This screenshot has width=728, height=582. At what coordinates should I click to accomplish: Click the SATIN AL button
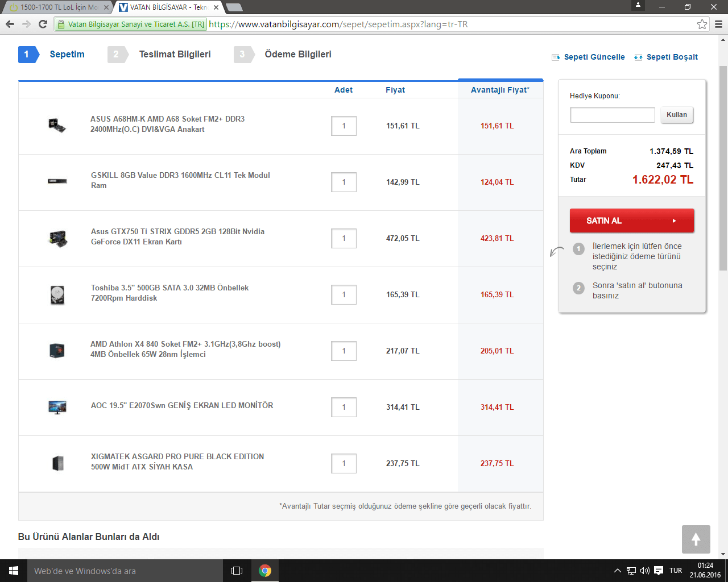point(632,221)
